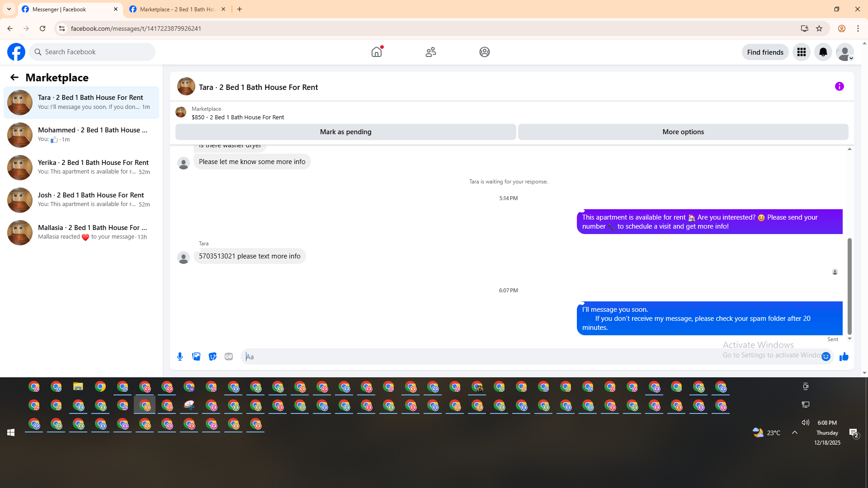Open the $850 listing link in chat header

pyautogui.click(x=238, y=117)
